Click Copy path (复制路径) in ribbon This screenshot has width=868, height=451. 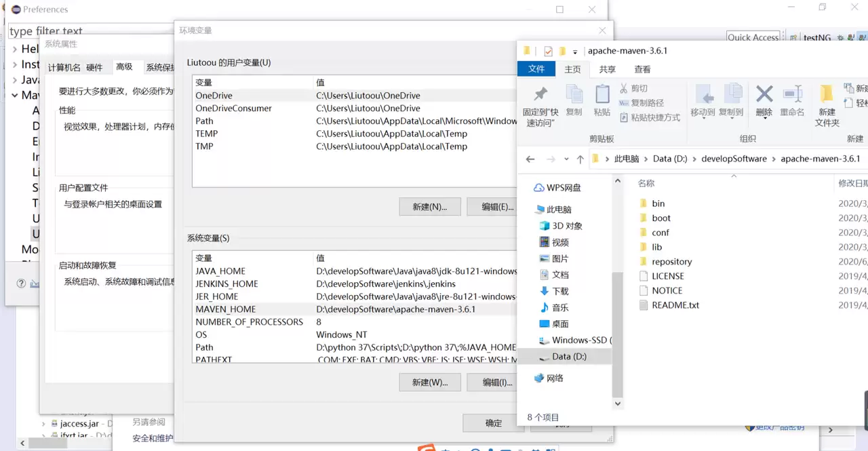[642, 102]
